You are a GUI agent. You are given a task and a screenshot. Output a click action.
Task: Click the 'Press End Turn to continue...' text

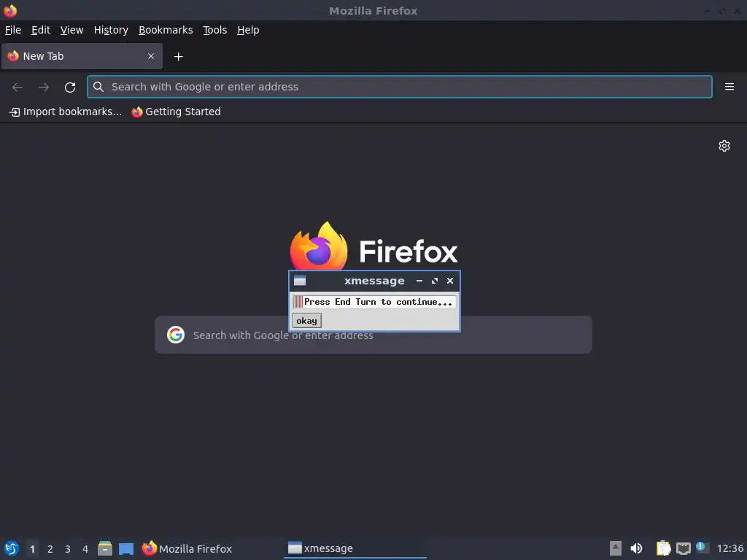(x=378, y=302)
